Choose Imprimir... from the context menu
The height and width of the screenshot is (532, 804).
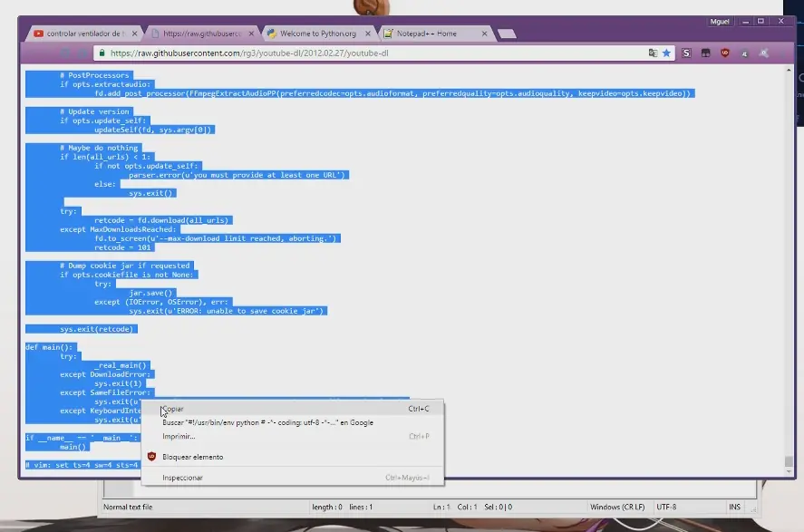[x=292, y=436]
